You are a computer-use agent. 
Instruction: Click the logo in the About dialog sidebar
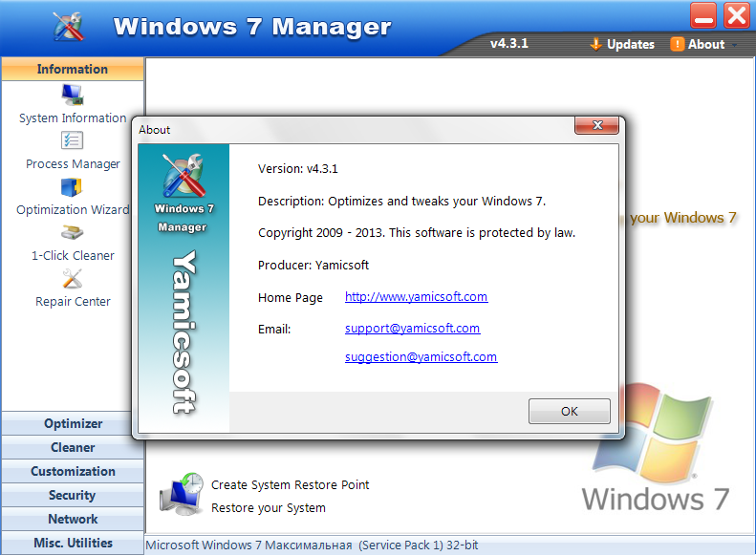[184, 176]
